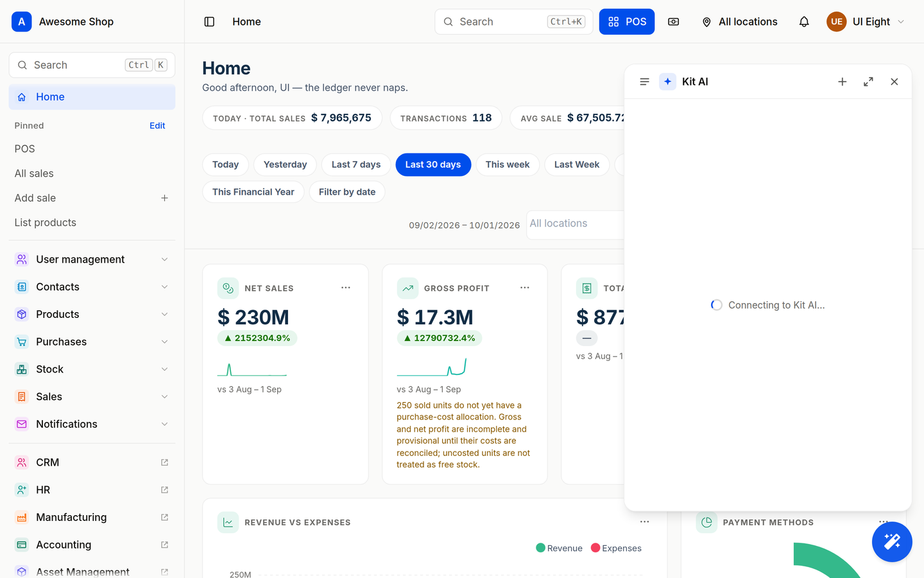Open Accounting module from sidebar
Viewport: 924px width, 578px height.
coord(92,545)
